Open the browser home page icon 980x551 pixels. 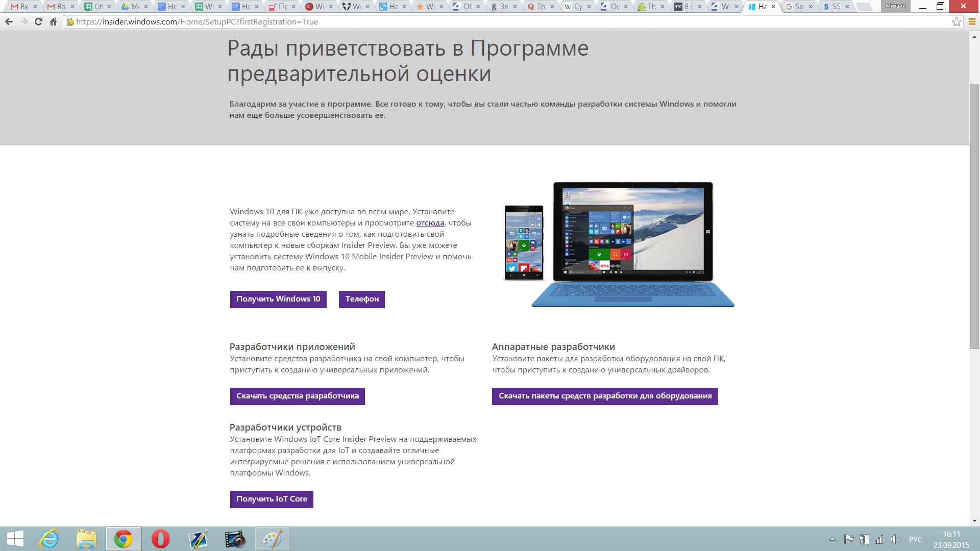point(53,22)
